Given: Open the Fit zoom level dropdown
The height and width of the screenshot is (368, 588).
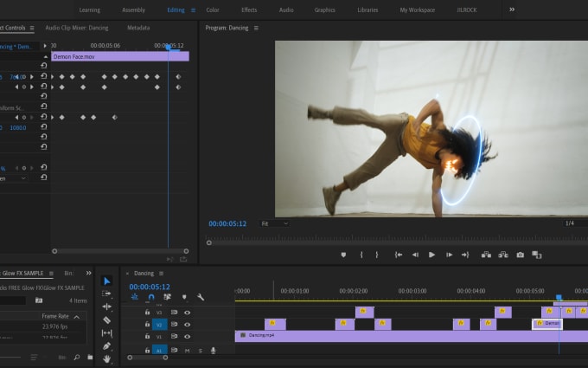Looking at the screenshot, I should coord(274,223).
